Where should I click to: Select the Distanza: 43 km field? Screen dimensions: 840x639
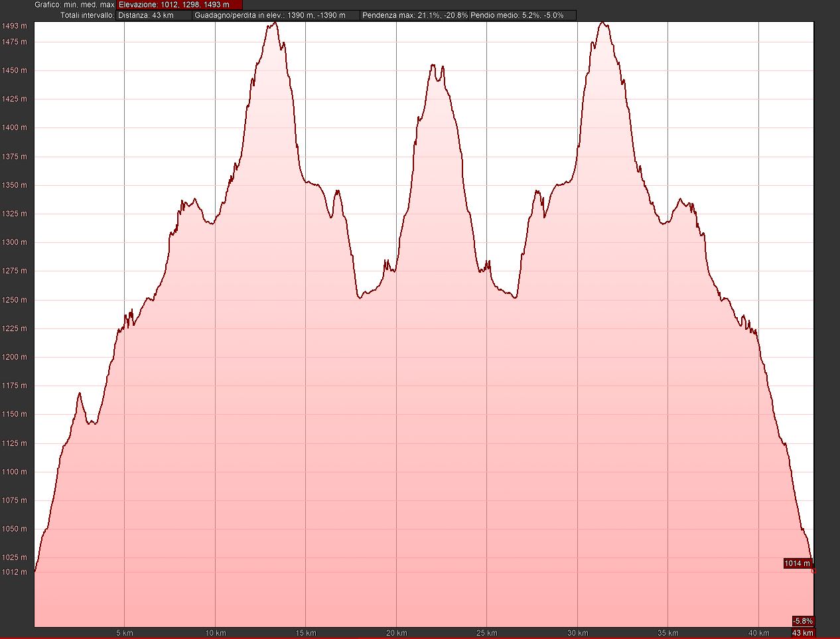[x=154, y=15]
